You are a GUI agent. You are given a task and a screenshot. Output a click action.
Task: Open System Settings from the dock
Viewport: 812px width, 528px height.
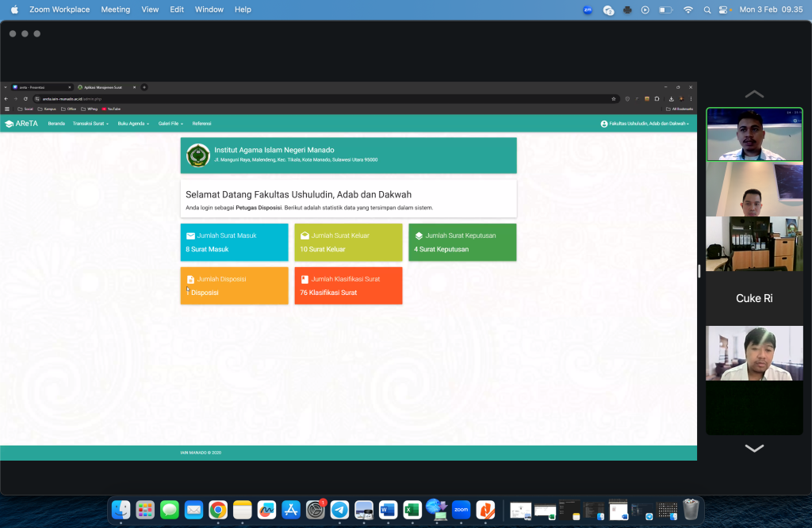pyautogui.click(x=316, y=510)
